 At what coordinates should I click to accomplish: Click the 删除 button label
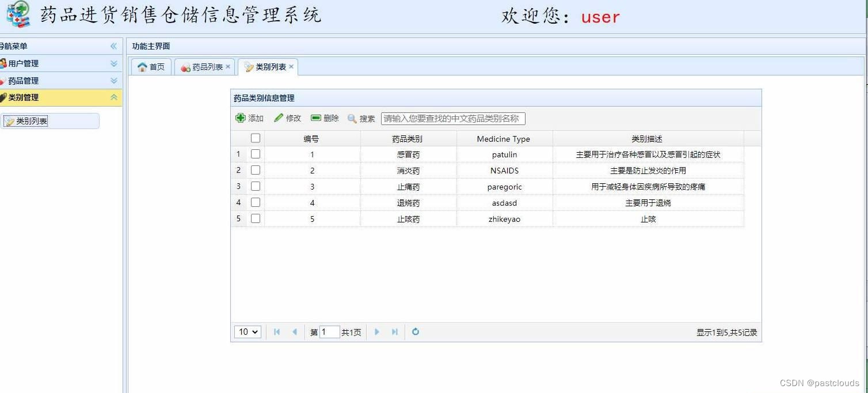331,118
